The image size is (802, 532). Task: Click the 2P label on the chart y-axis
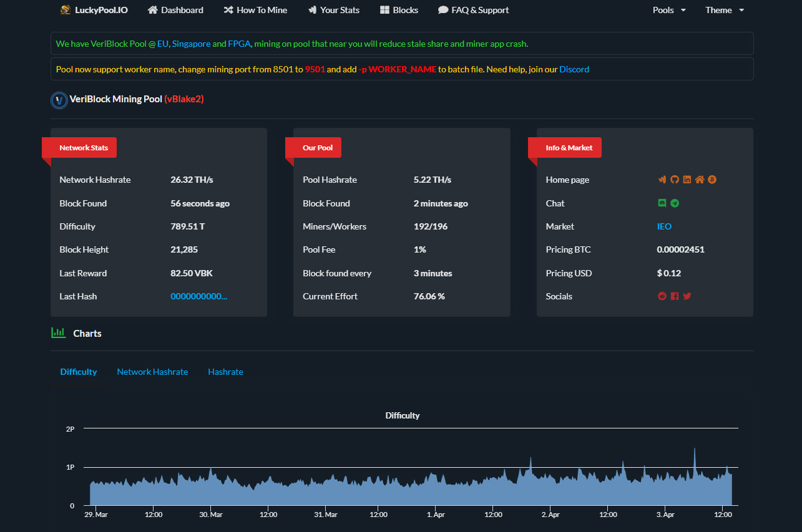(x=70, y=429)
